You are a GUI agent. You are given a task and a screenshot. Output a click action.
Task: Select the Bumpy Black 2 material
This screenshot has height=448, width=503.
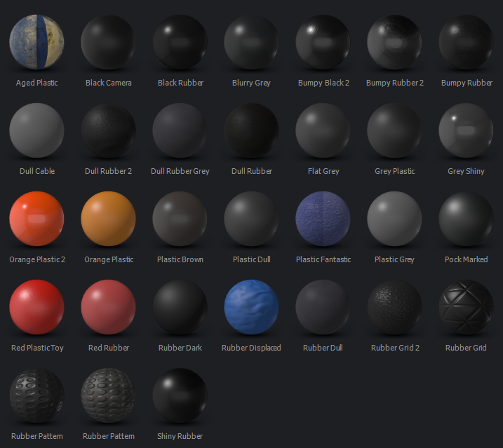click(323, 42)
